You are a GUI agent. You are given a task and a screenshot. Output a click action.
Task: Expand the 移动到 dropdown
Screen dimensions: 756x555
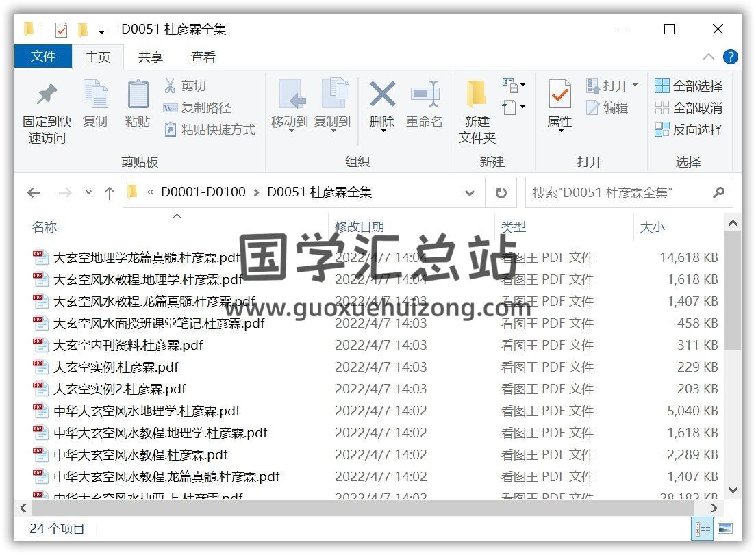pyautogui.click(x=290, y=130)
